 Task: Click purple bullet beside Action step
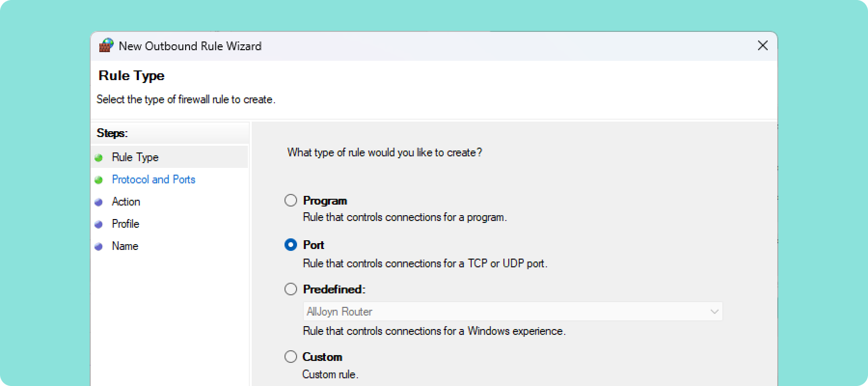(x=99, y=202)
